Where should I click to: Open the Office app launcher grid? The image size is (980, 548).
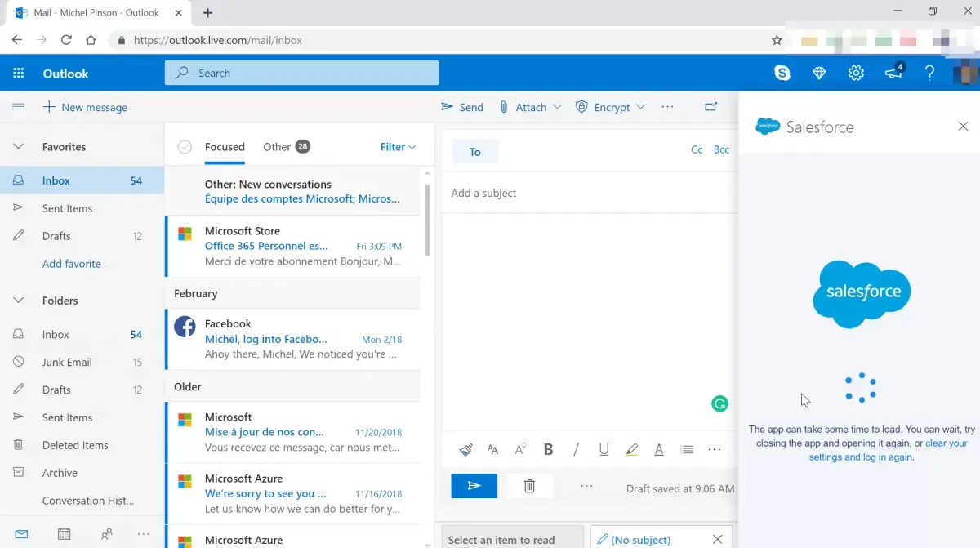[x=19, y=74]
